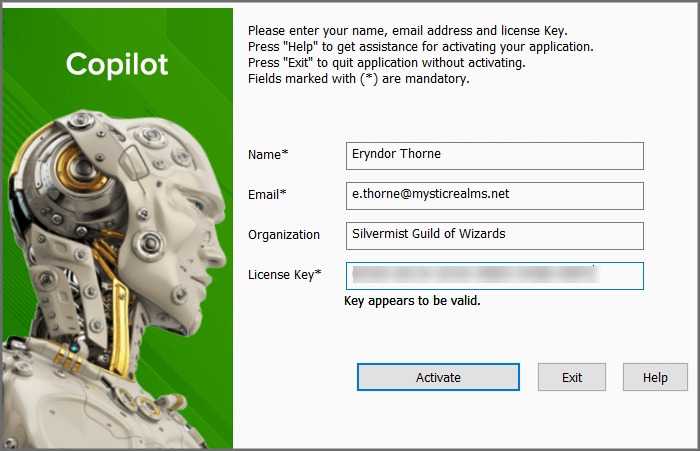This screenshot has width=700, height=451.
Task: Focus the Name field containing Eryndor Thorne
Action: coord(494,155)
